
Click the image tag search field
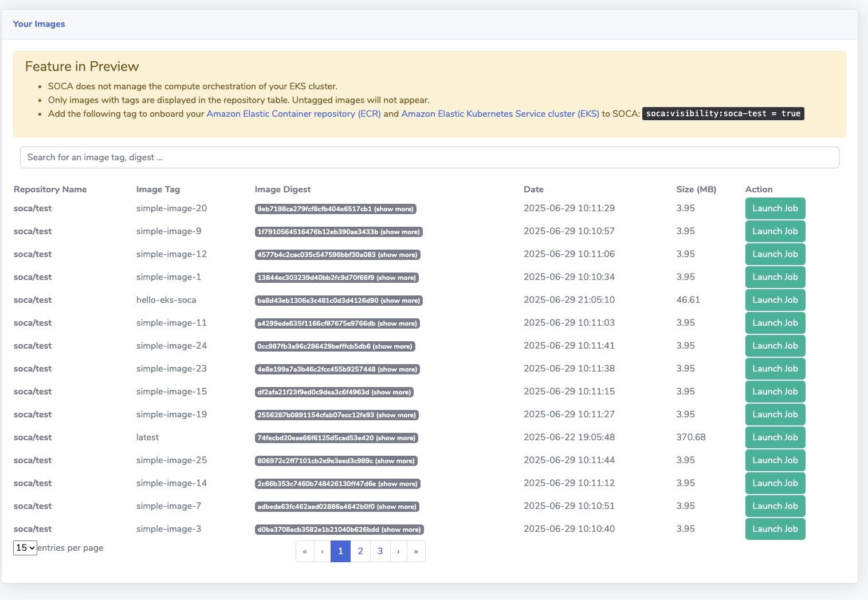coord(429,157)
